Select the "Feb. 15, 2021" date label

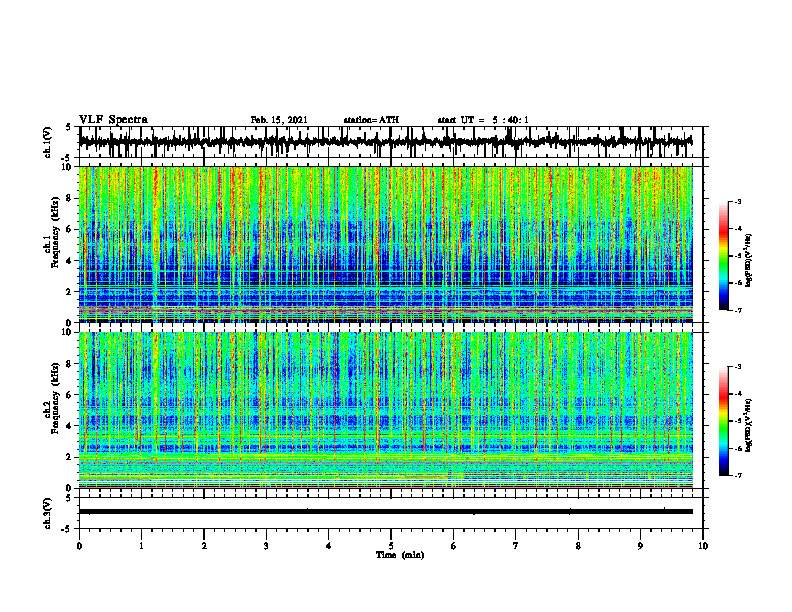point(279,120)
